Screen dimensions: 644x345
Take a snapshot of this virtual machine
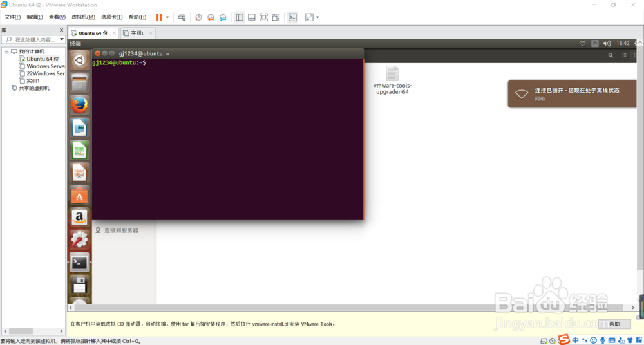(x=198, y=17)
